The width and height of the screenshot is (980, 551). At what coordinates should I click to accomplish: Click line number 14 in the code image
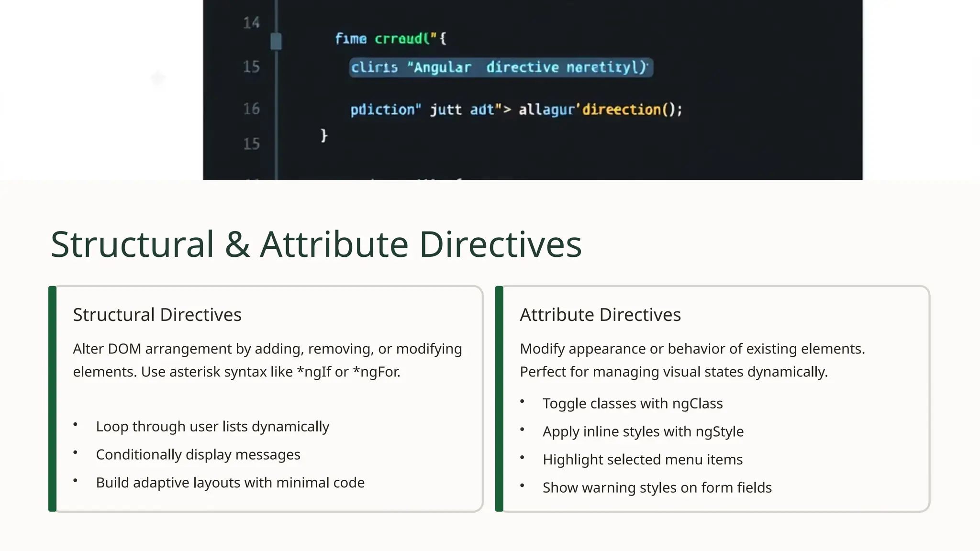point(251,22)
